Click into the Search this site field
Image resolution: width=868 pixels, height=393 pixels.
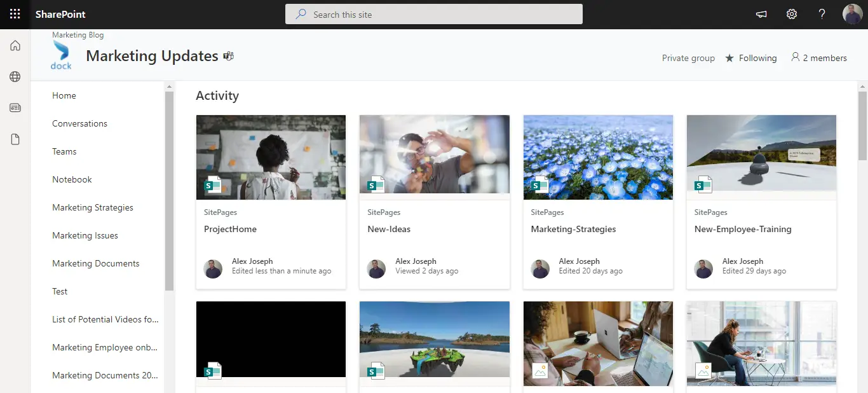pyautogui.click(x=434, y=14)
